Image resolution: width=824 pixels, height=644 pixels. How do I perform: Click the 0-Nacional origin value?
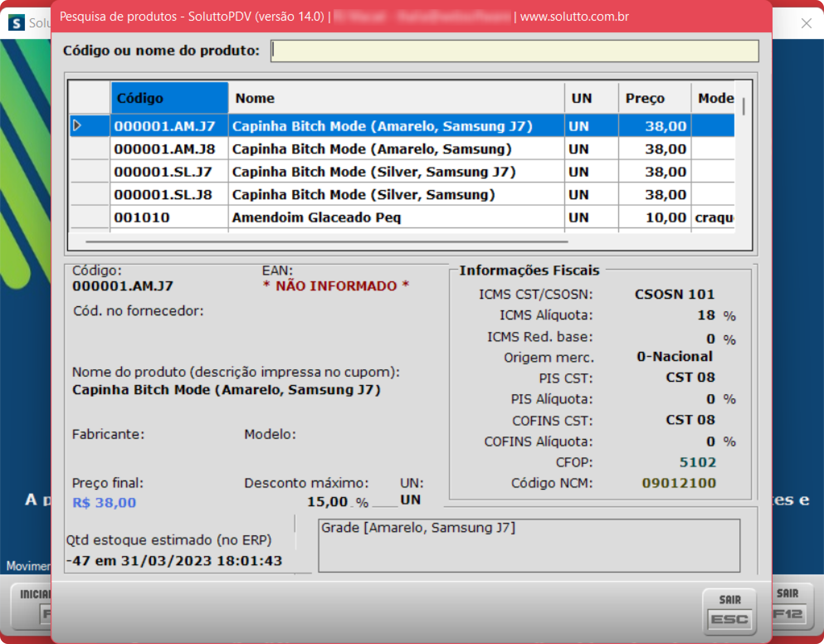(674, 356)
